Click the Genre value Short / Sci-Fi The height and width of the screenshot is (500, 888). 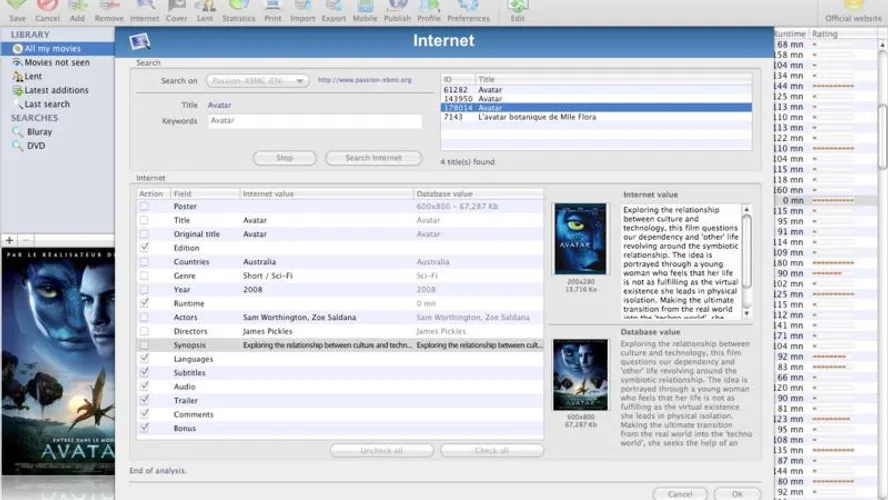267,276
